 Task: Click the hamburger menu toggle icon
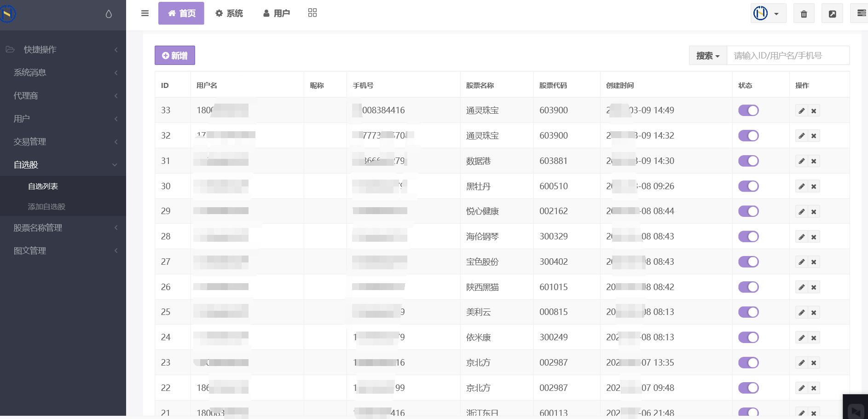tap(145, 13)
